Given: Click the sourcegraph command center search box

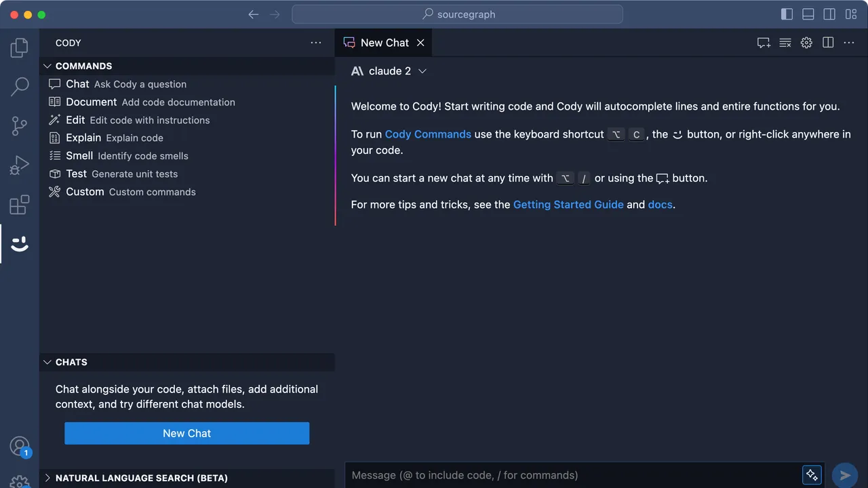Looking at the screenshot, I should [458, 14].
